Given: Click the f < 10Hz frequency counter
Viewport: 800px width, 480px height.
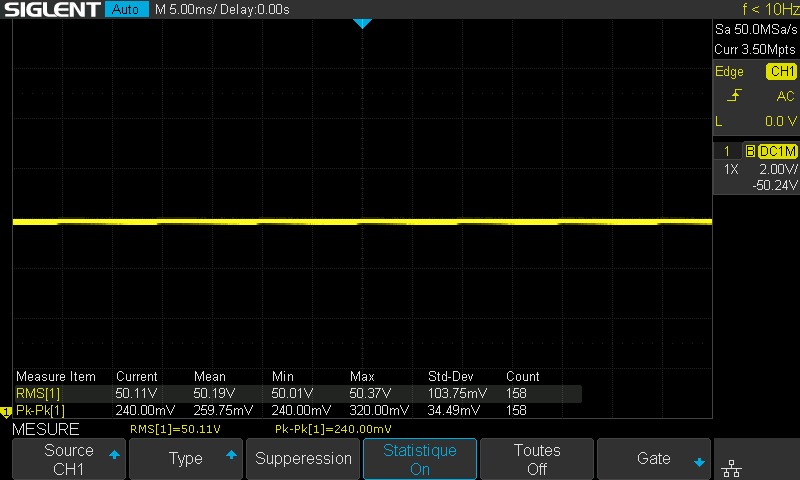Looking at the screenshot, I should [770, 9].
